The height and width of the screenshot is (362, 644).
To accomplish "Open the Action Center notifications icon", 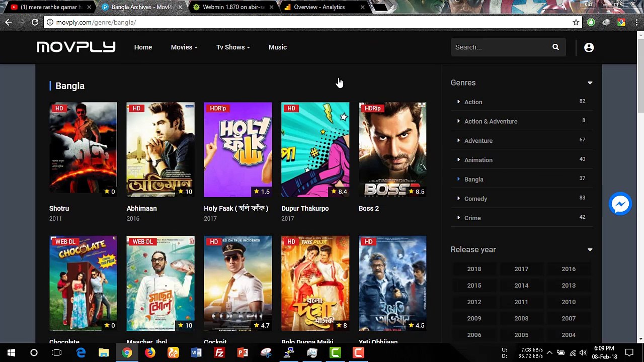I will (x=629, y=352).
